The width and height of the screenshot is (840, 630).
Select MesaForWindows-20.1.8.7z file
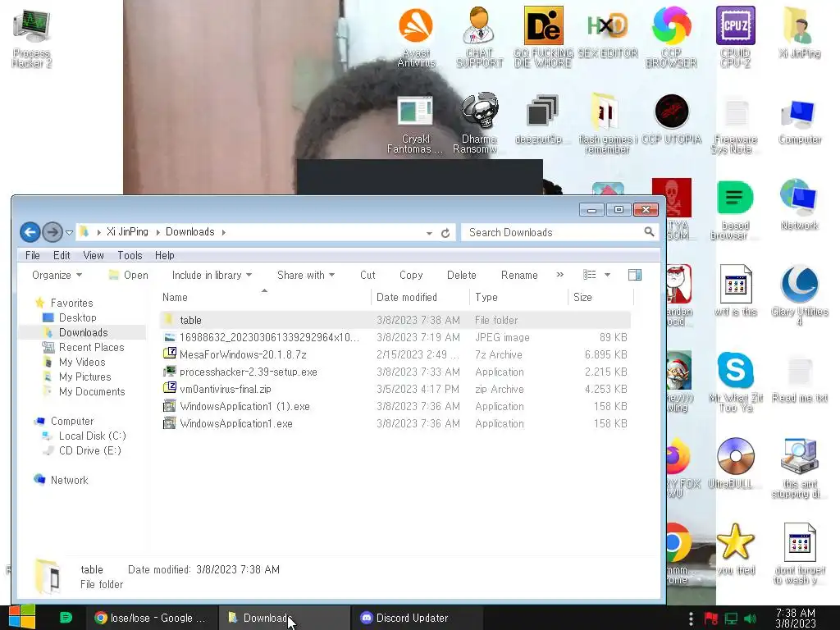click(x=395, y=354)
